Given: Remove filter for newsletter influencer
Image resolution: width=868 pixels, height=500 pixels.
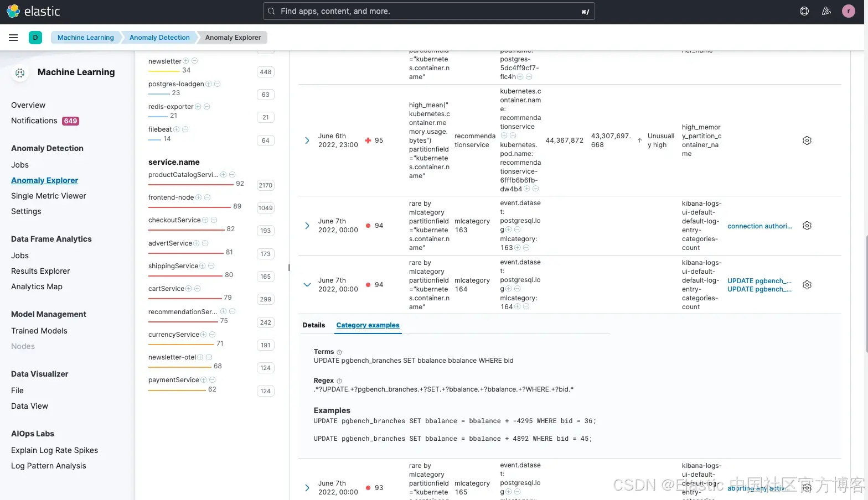Looking at the screenshot, I should 195,61.
